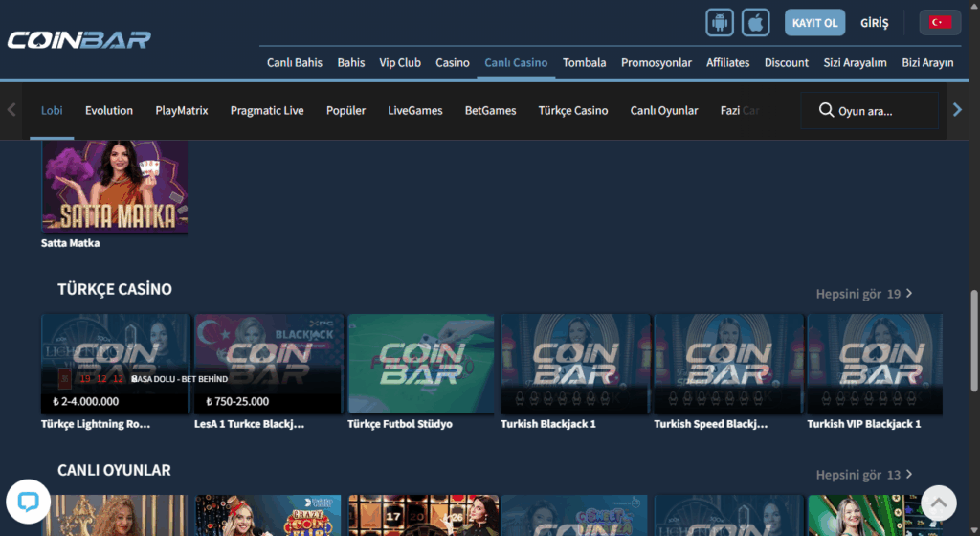The width and height of the screenshot is (980, 536).
Task: Click the Coinbar logo
Action: pos(79,40)
